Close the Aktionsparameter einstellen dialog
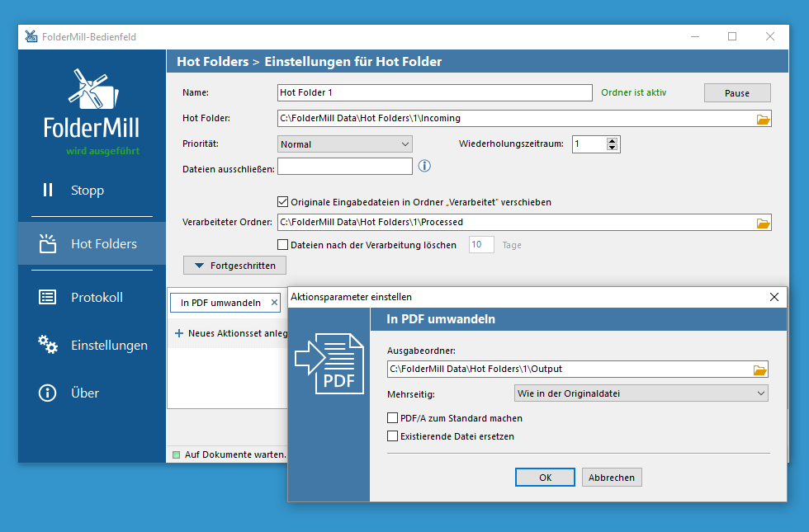 click(x=774, y=297)
